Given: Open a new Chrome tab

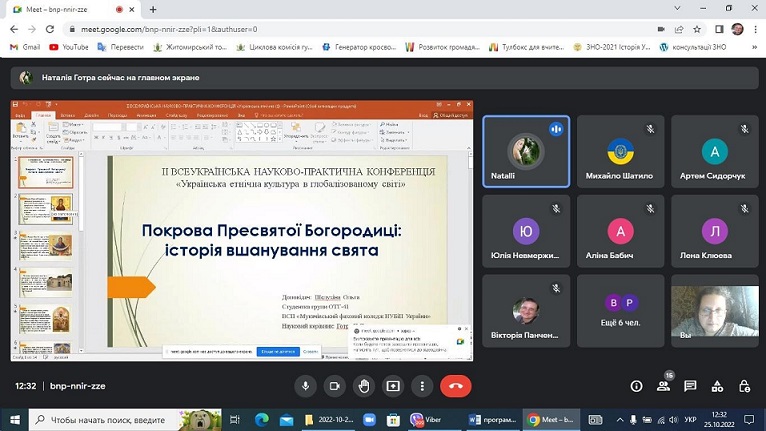Looking at the screenshot, I should coord(153,9).
